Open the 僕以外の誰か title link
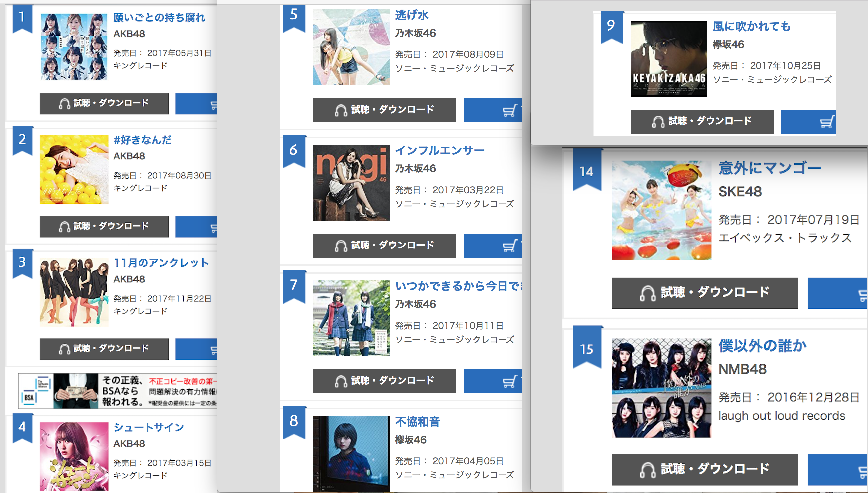 [x=763, y=346]
